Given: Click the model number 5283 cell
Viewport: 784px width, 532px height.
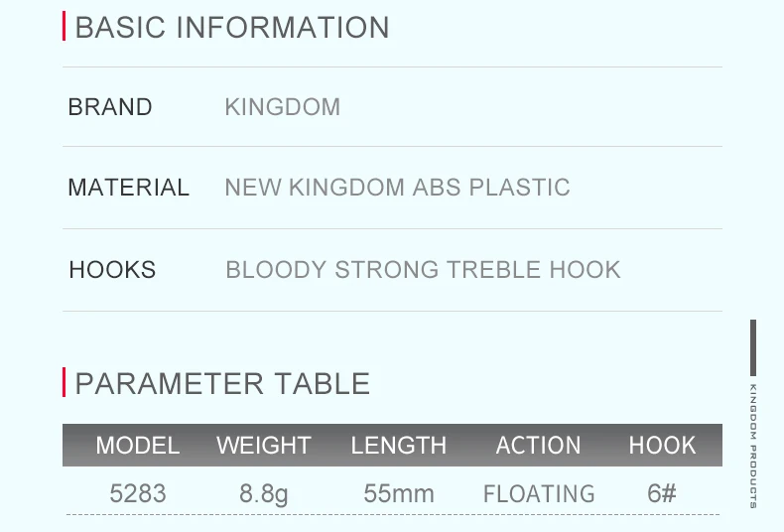Looking at the screenshot, I should click(138, 493).
